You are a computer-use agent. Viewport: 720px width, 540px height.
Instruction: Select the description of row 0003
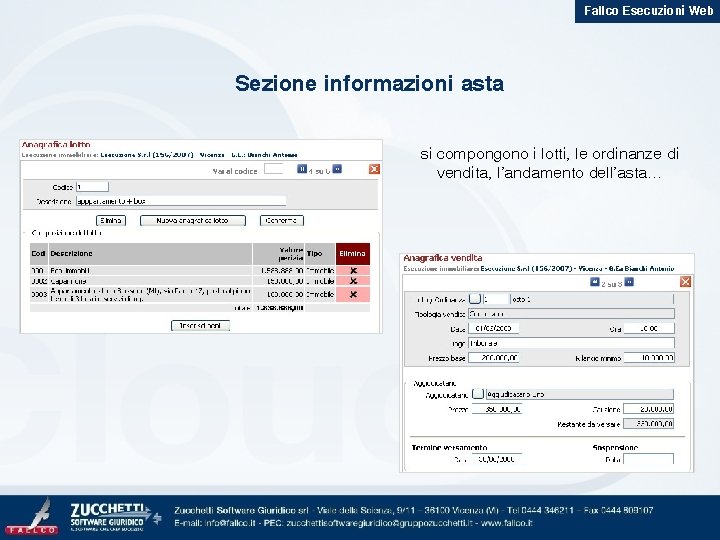[150, 294]
